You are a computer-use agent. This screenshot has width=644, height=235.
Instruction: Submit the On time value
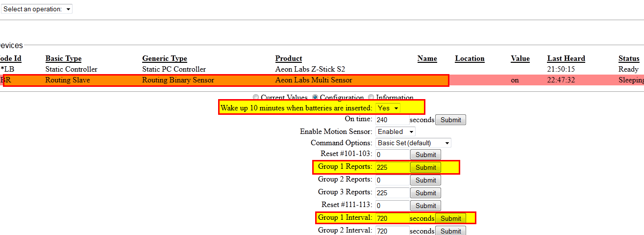pyautogui.click(x=450, y=120)
